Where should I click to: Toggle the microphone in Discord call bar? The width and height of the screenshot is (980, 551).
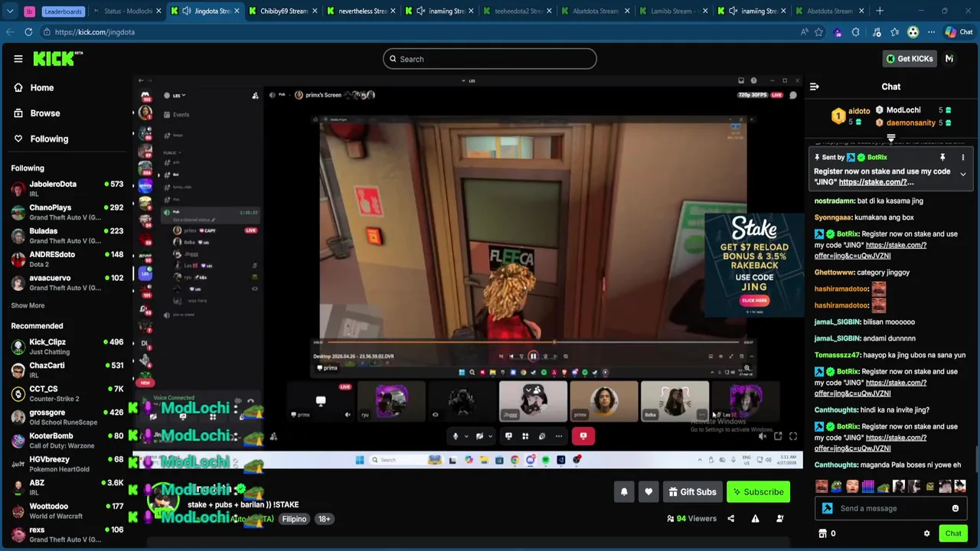click(x=456, y=436)
